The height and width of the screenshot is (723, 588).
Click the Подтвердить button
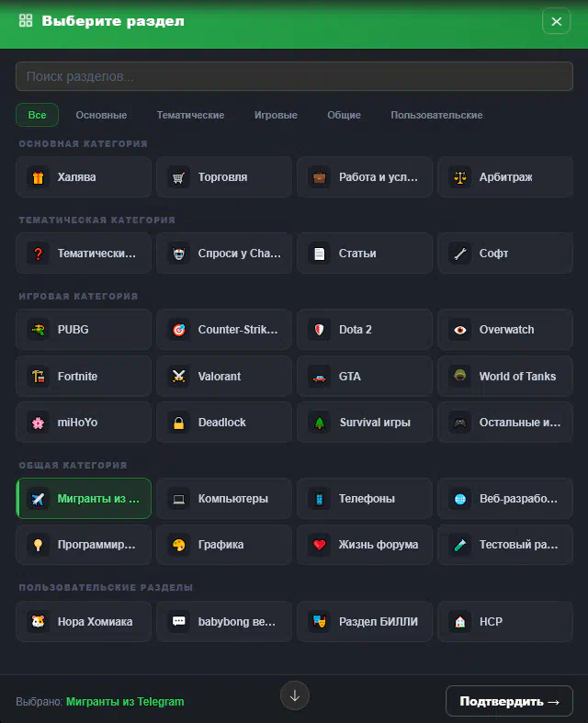[509, 701]
